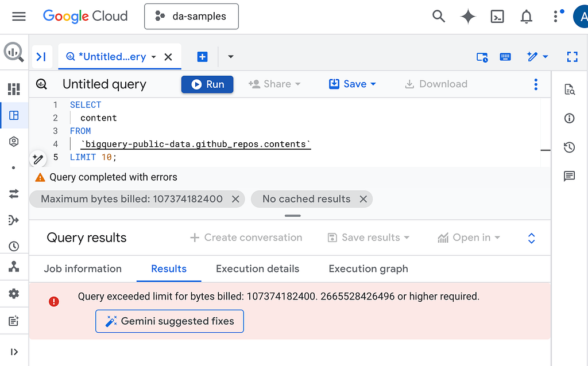The height and width of the screenshot is (366, 588).
Task: Open the three-dot settings menu in header
Action: (556, 17)
